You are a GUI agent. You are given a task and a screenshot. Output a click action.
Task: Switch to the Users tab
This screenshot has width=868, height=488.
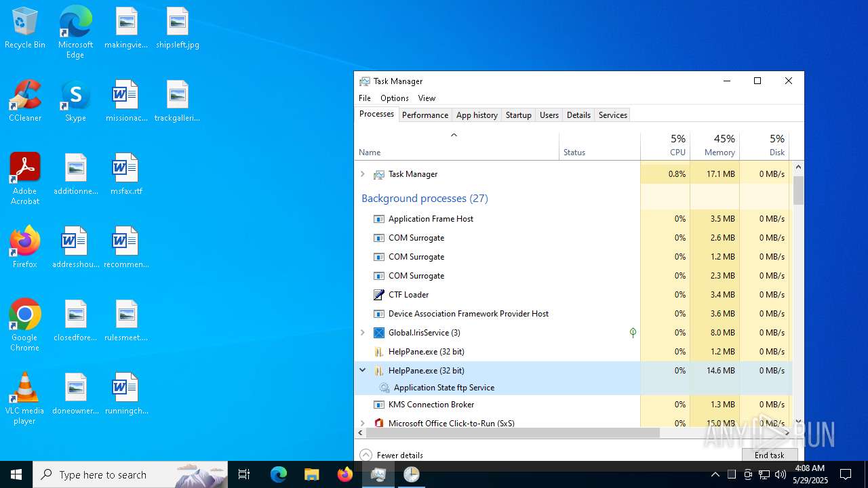tap(549, 115)
